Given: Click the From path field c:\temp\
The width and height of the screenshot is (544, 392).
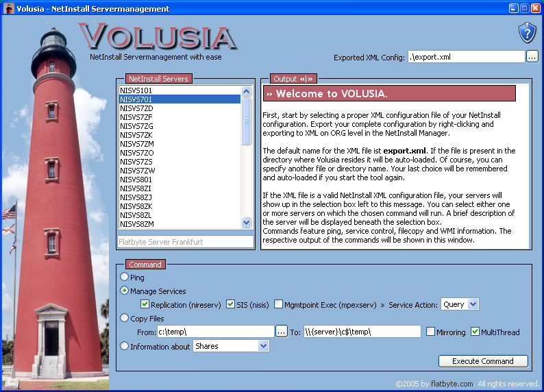Looking at the screenshot, I should pyautogui.click(x=215, y=332).
